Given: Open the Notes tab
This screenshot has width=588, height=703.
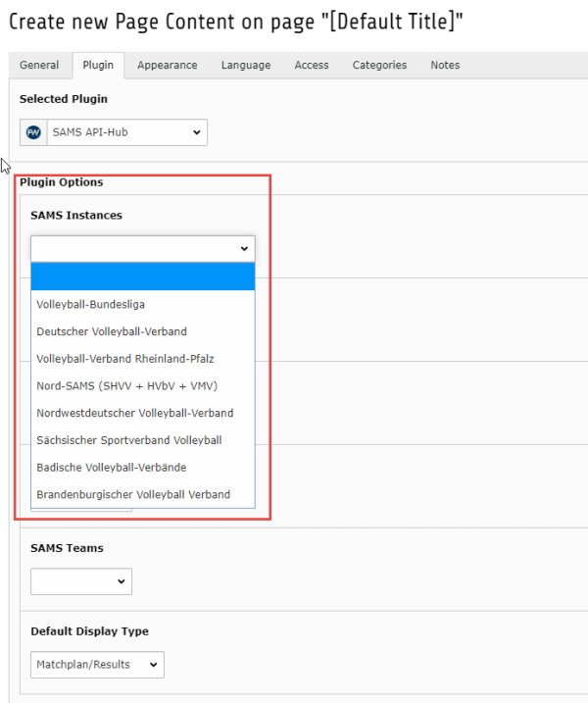Looking at the screenshot, I should pos(445,65).
